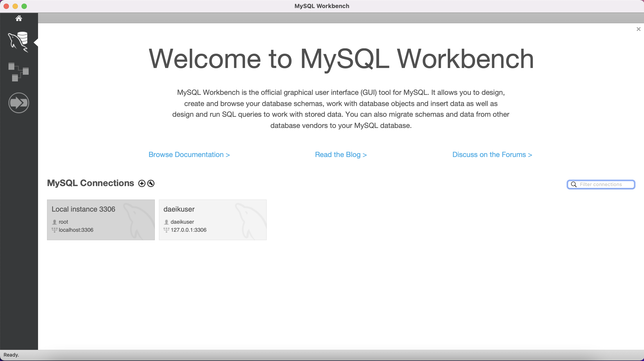Image resolution: width=644 pixels, height=361 pixels.
Task: Open the Local instance 3306 connection tile
Action: pyautogui.click(x=101, y=220)
